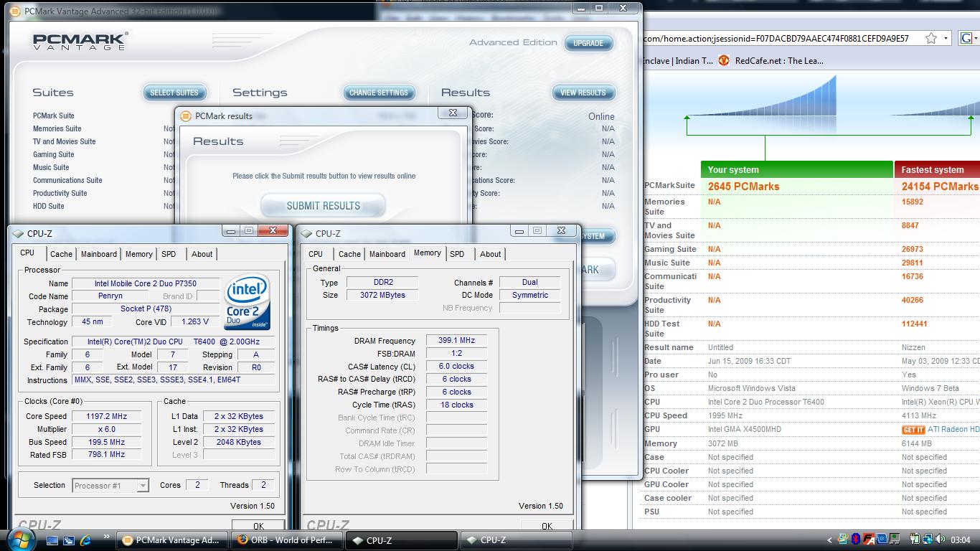
Task: Click HDD Suite in Suites list
Action: (49, 206)
